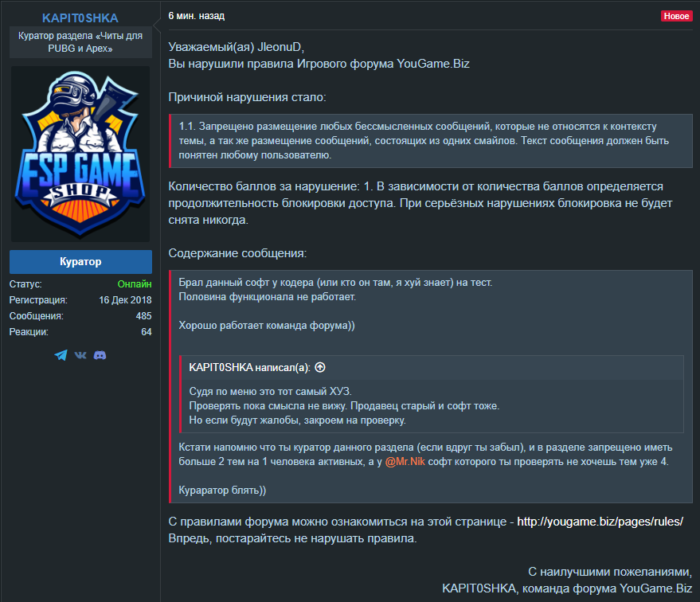This screenshot has width=700, height=602.
Task: Click the Онлайн status text
Action: pyautogui.click(x=135, y=283)
